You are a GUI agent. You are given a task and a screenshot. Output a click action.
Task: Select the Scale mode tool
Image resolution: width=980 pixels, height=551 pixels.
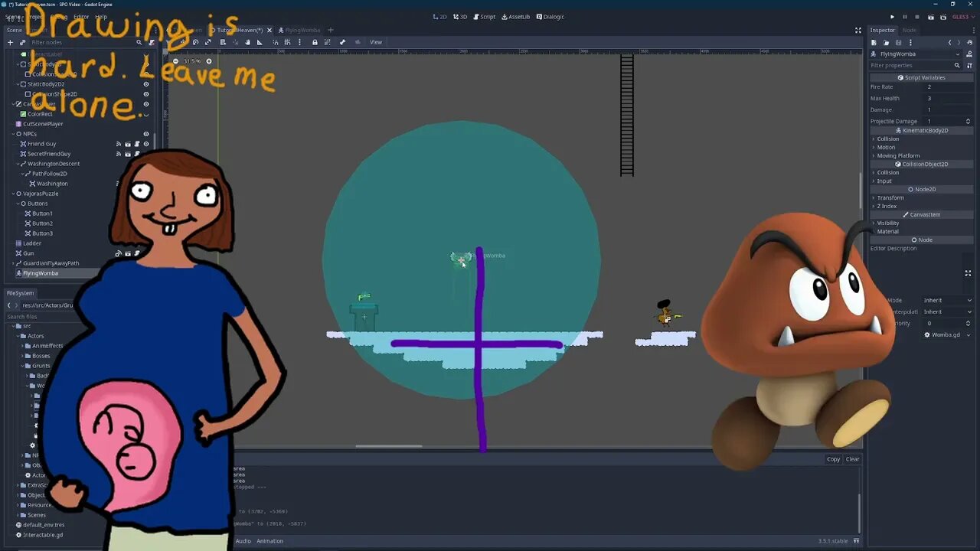click(x=209, y=42)
